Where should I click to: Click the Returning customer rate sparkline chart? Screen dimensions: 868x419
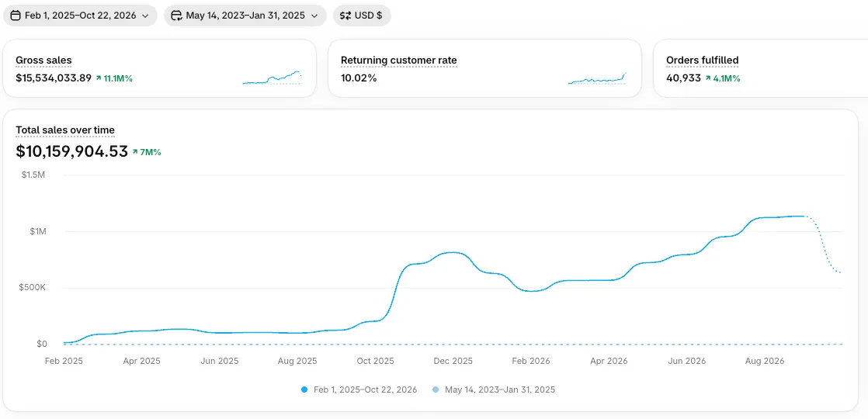click(597, 78)
